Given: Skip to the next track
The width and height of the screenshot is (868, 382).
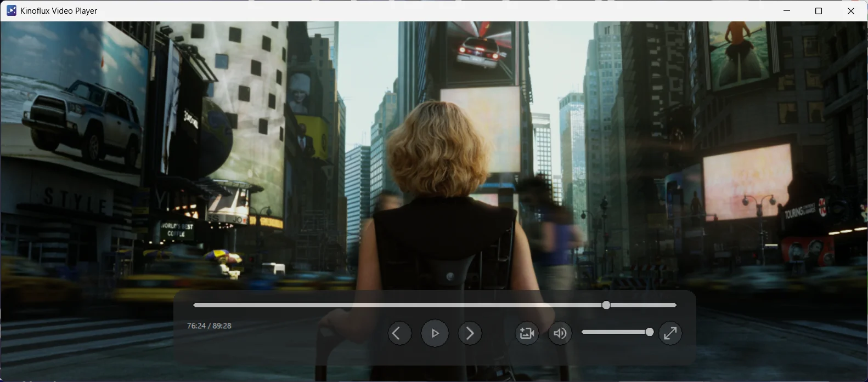Looking at the screenshot, I should [x=470, y=333].
